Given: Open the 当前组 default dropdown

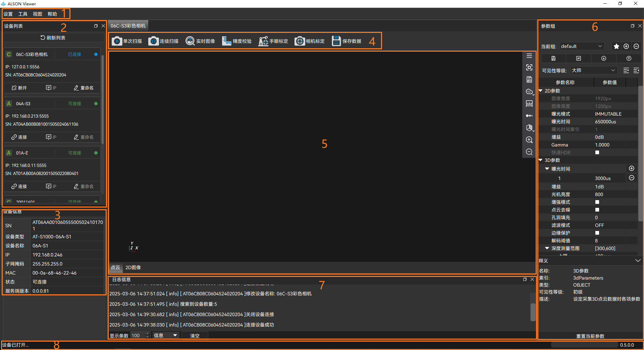Looking at the screenshot, I should (x=581, y=46).
